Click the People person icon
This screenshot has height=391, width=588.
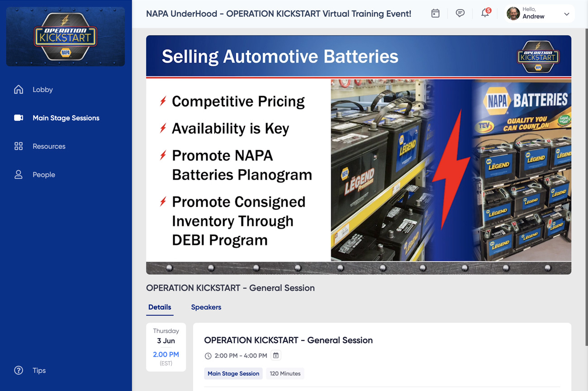(19, 175)
